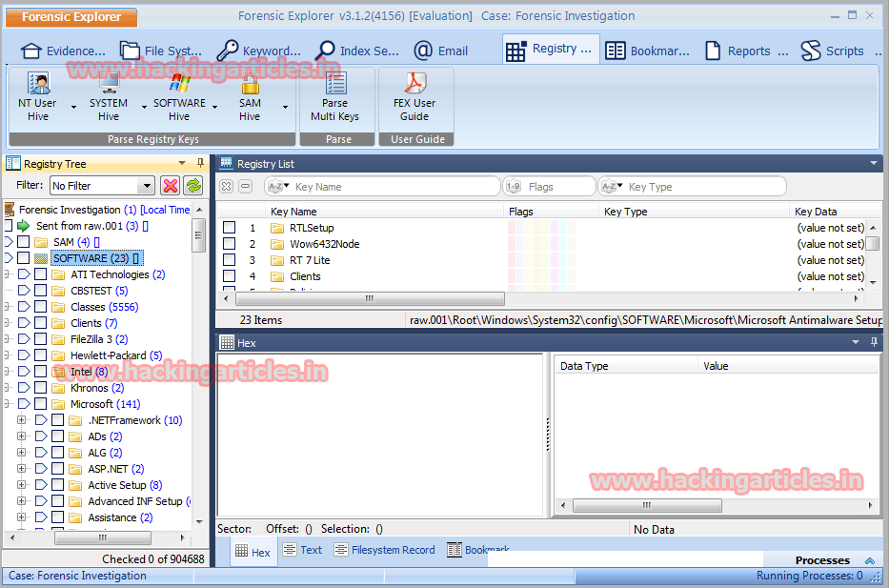Viewport: 889px width, 588px height.
Task: Open the Keyword search tab
Action: [259, 51]
